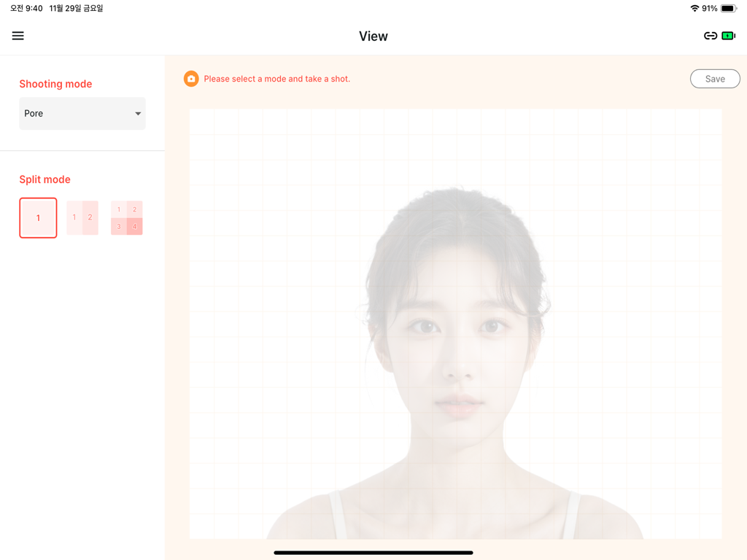Viewport: 747px width, 560px height.
Task: Tap the Wi-Fi status icon
Action: point(694,9)
